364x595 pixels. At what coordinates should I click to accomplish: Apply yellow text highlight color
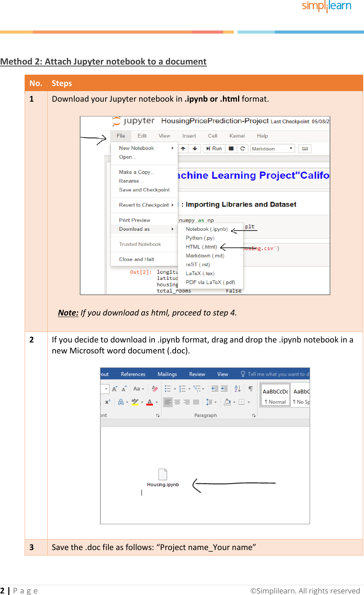click(x=135, y=402)
